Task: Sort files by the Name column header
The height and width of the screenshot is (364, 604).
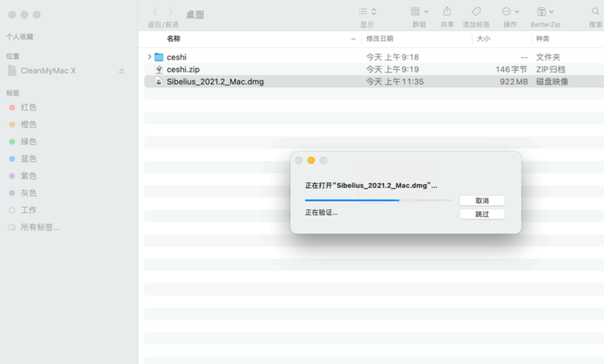Action: [x=174, y=39]
